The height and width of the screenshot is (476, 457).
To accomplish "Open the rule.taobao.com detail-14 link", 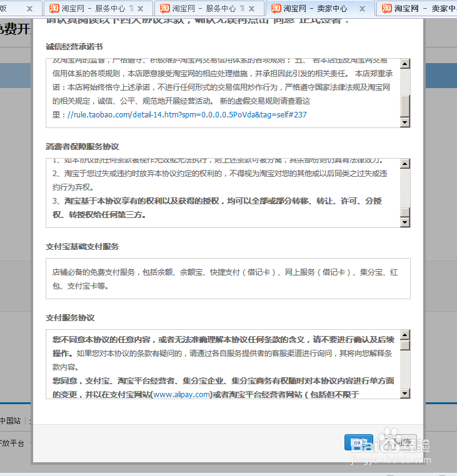I will coord(187,115).
